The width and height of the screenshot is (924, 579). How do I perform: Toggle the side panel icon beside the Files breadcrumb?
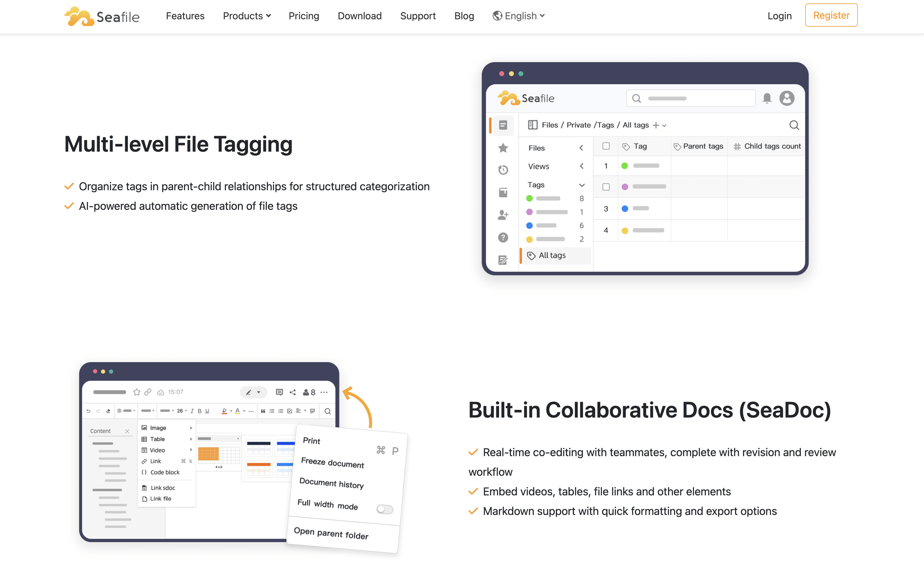tap(533, 125)
